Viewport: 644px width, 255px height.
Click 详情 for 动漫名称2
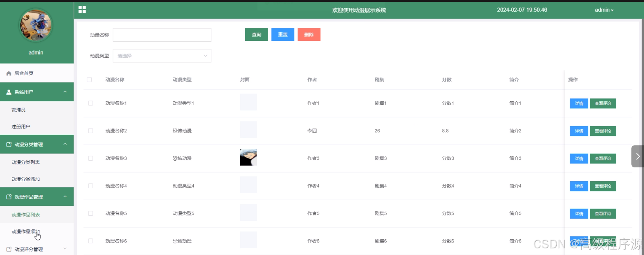(579, 131)
